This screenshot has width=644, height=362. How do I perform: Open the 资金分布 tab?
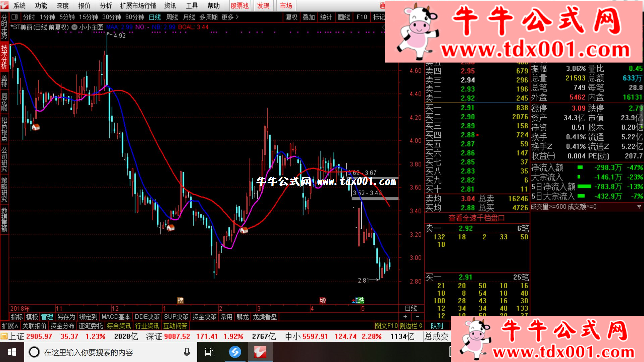62,326
